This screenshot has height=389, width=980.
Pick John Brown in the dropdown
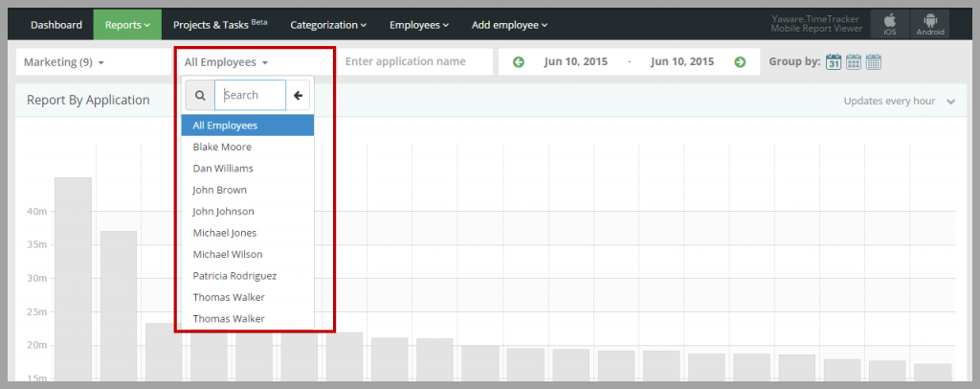(x=248, y=190)
